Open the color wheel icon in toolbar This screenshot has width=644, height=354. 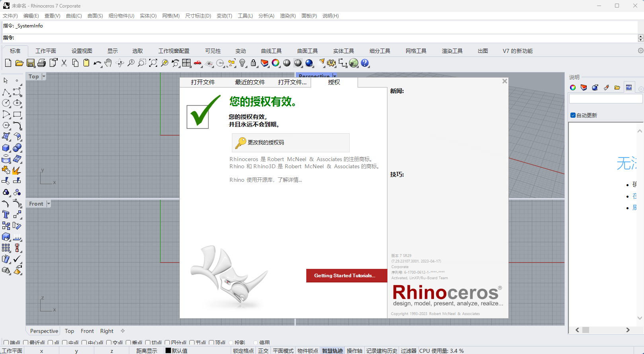(x=276, y=63)
